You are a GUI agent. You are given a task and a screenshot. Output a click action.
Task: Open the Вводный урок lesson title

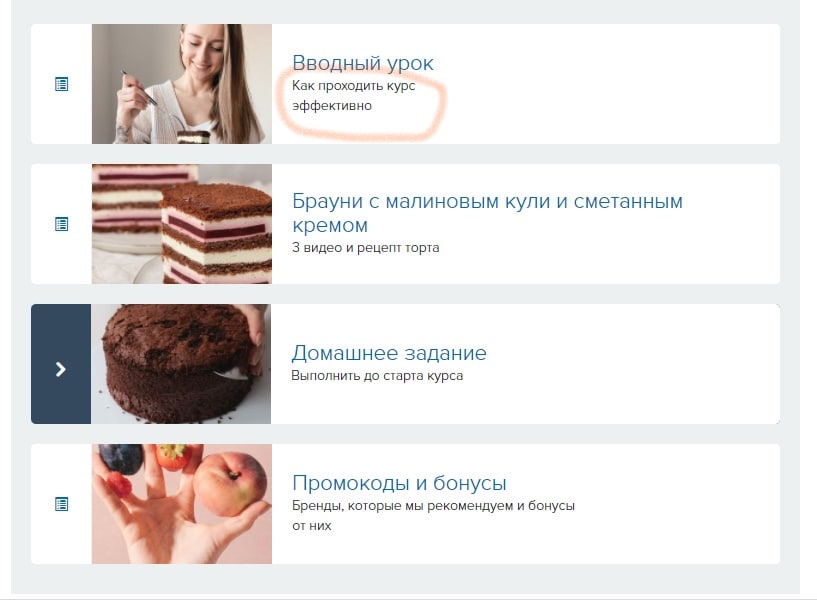click(363, 63)
